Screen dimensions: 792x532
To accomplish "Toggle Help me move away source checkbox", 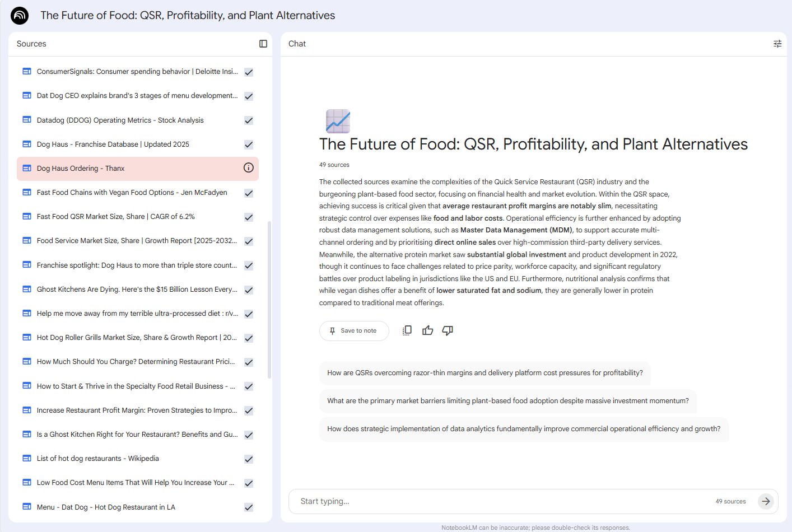I will (x=249, y=314).
